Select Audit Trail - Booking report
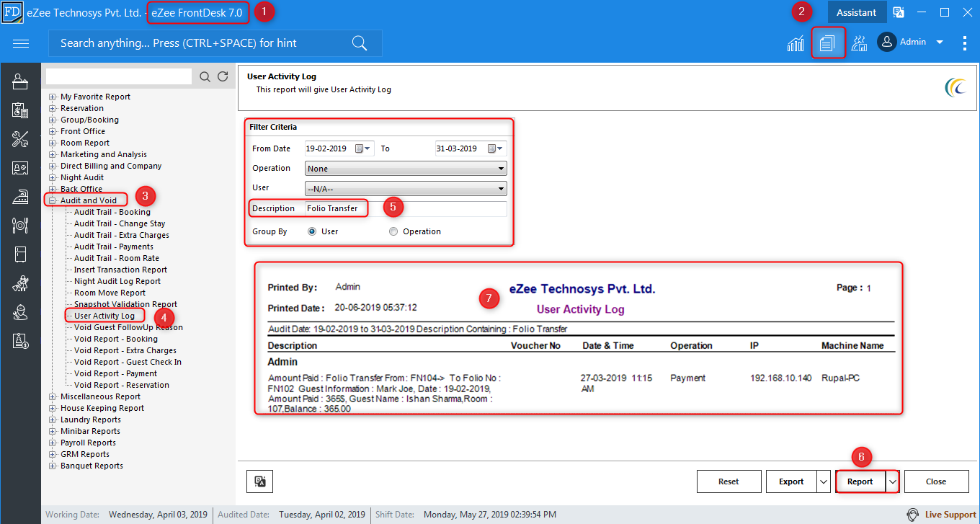Screen dimensions: 980x524 click(112, 212)
